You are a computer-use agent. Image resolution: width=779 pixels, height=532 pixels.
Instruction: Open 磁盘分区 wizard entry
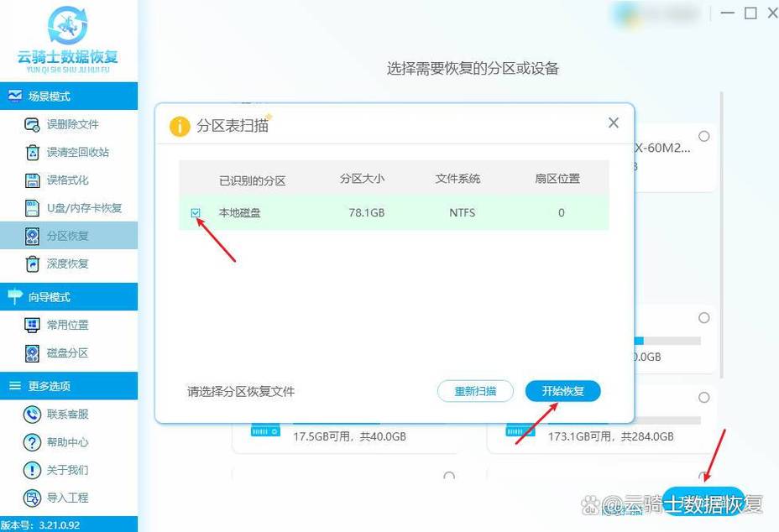coord(69,353)
